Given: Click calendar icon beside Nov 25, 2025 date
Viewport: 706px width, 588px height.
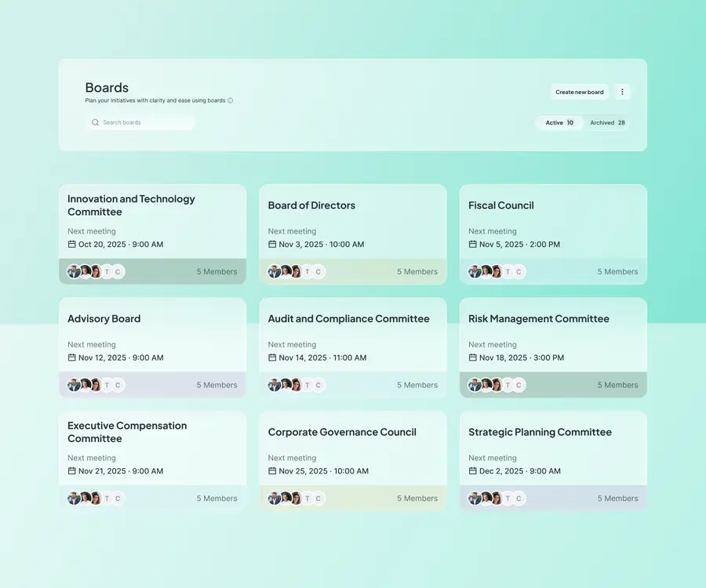Looking at the screenshot, I should click(272, 470).
